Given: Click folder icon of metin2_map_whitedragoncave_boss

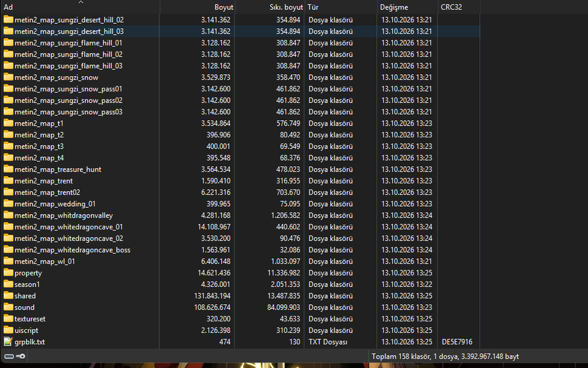Looking at the screenshot, I should point(8,250).
